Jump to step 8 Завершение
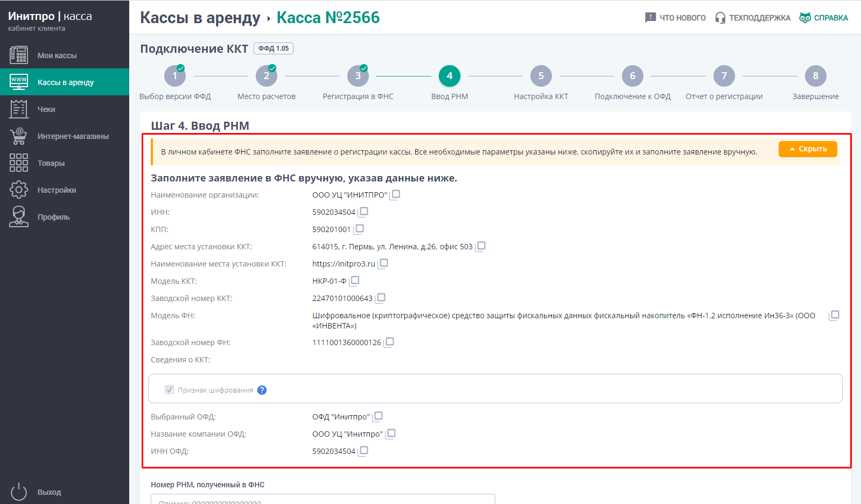Viewport: 861px width, 504px height. (x=816, y=76)
